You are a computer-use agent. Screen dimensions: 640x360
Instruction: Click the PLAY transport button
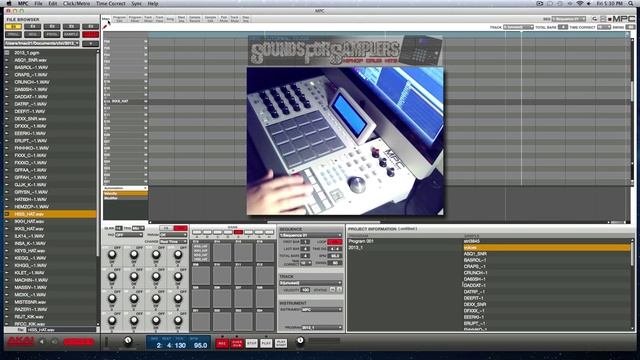tap(266, 344)
